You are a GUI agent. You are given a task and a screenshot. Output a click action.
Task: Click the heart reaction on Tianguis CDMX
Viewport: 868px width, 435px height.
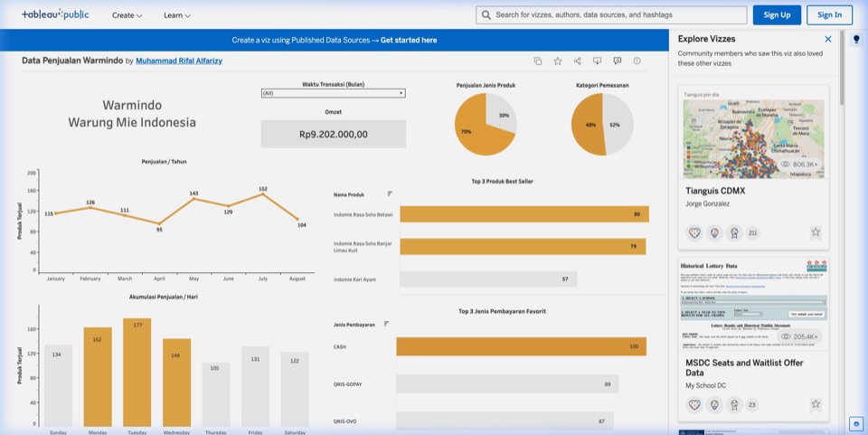694,233
